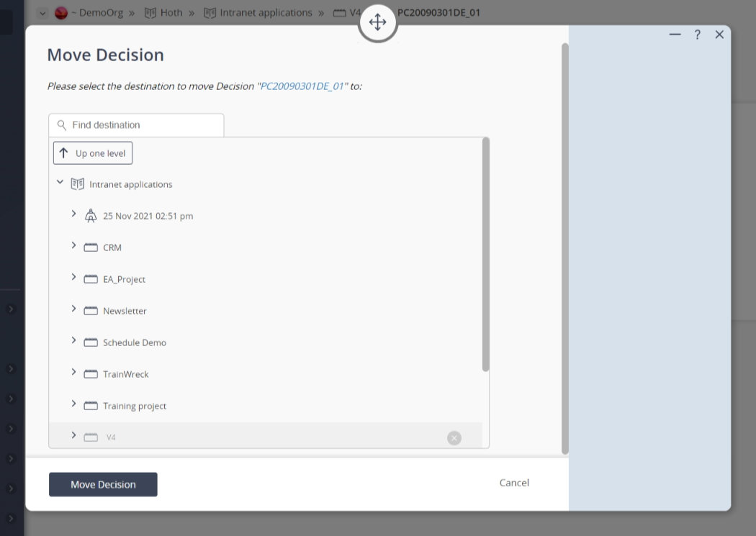Focus the Find destination search field
This screenshot has width=756, height=536.
136,125
